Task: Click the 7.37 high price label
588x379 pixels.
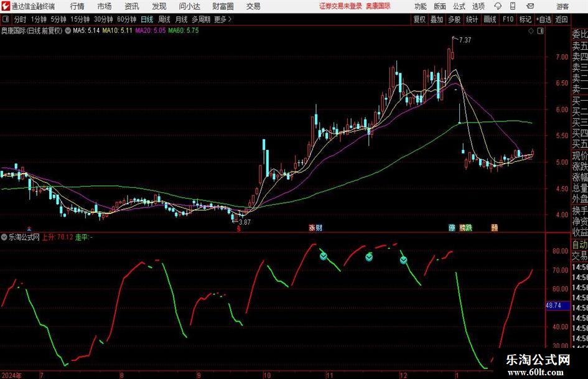Action: 465,40
